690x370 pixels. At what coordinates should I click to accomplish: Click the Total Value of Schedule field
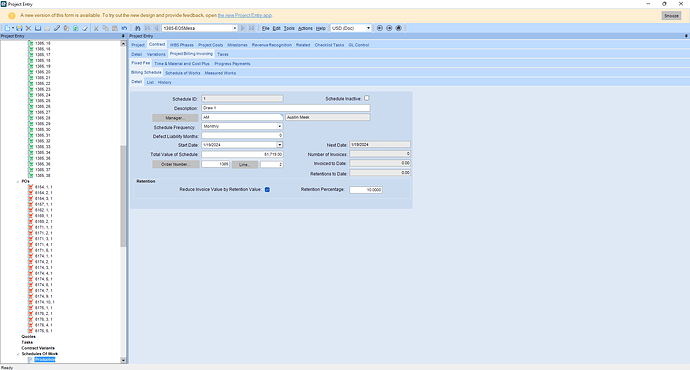[242, 154]
